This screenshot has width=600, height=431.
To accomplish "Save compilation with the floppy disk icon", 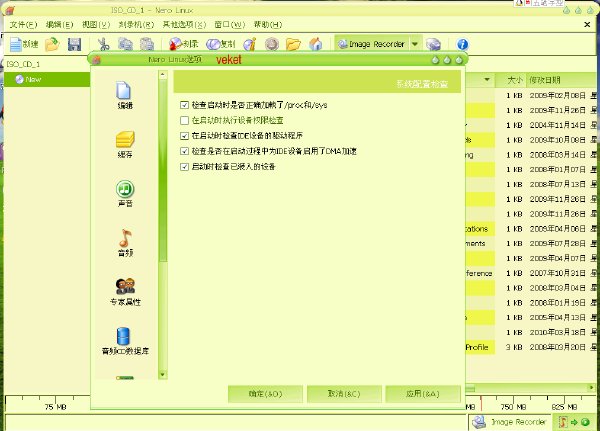I will click(74, 44).
